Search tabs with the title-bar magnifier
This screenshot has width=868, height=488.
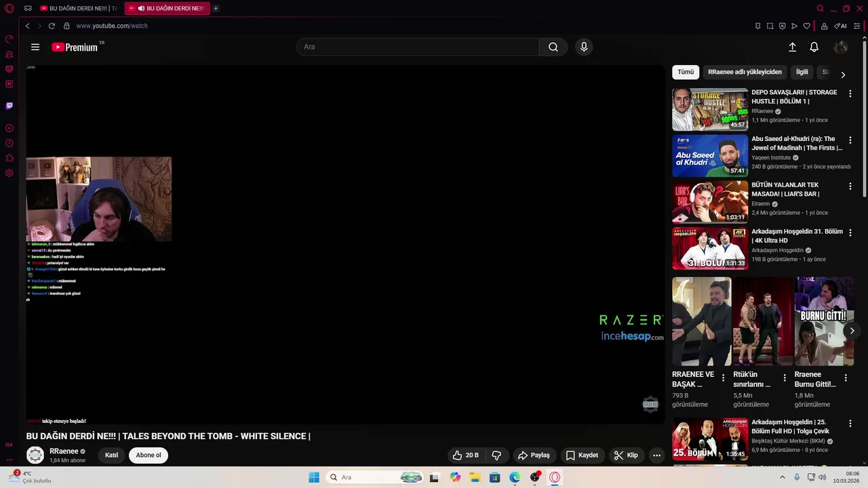820,8
